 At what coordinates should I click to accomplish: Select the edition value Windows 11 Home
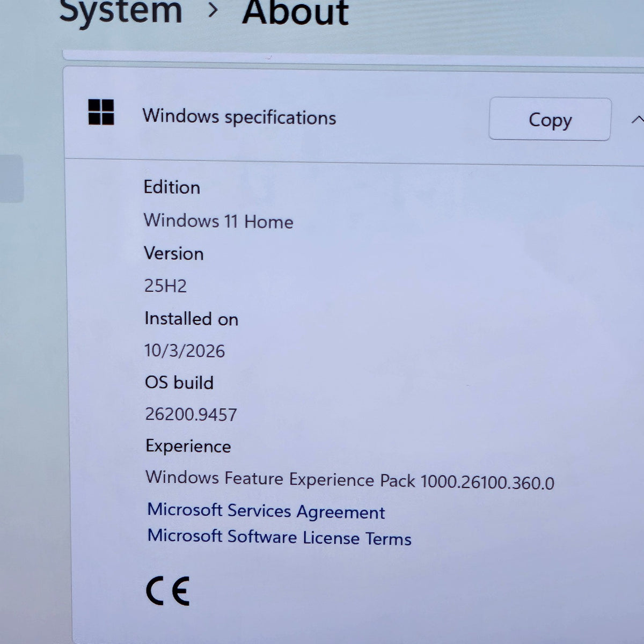pyautogui.click(x=218, y=221)
